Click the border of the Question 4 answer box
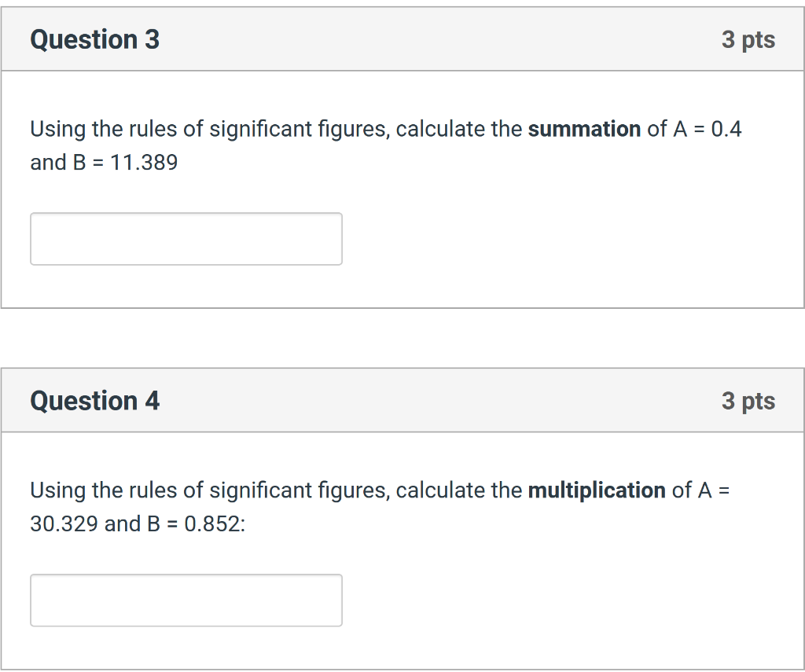Viewport: 805px width, 672px height. tap(186, 575)
